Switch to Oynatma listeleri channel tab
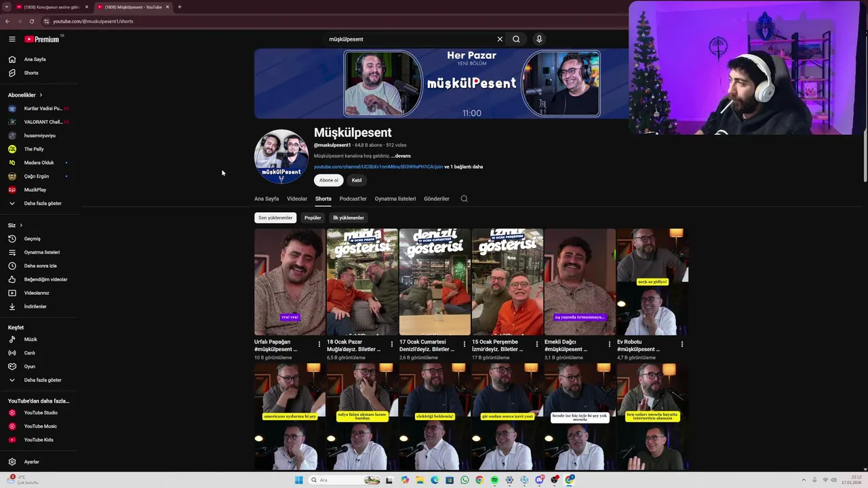 (x=395, y=199)
